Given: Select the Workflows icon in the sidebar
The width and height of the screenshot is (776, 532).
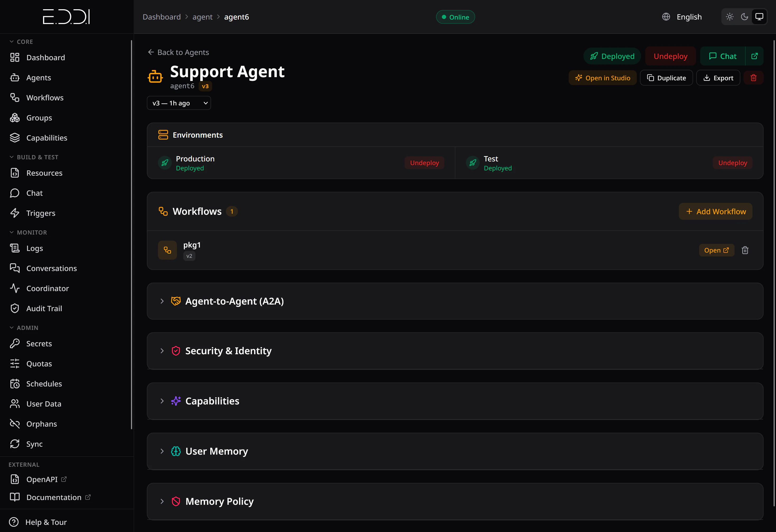Looking at the screenshot, I should click(15, 97).
